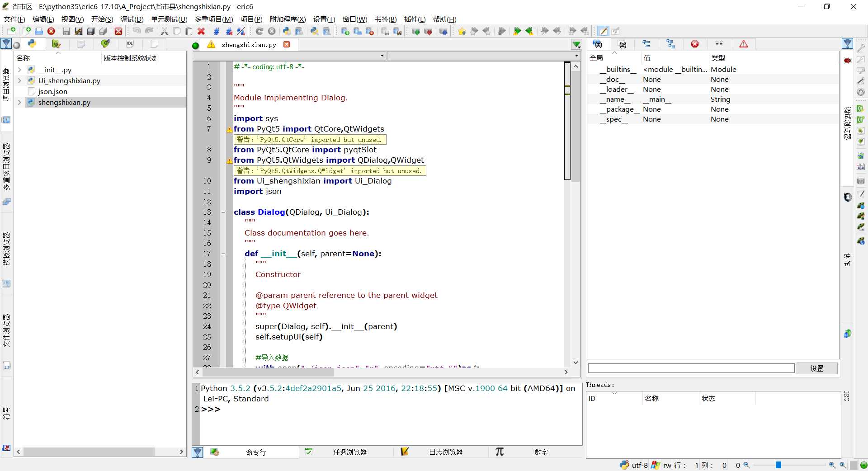Click the variable filter input field
Image resolution: width=868 pixels, height=471 pixels.
[691, 368]
